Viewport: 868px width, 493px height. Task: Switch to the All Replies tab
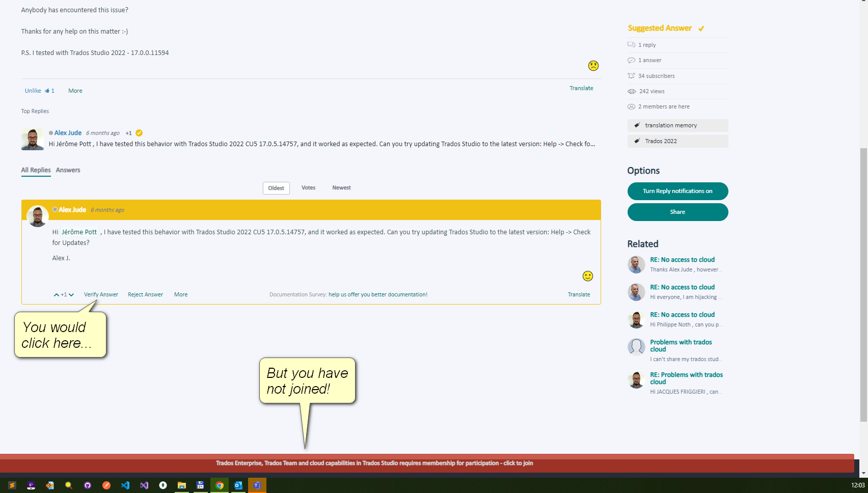coord(36,170)
